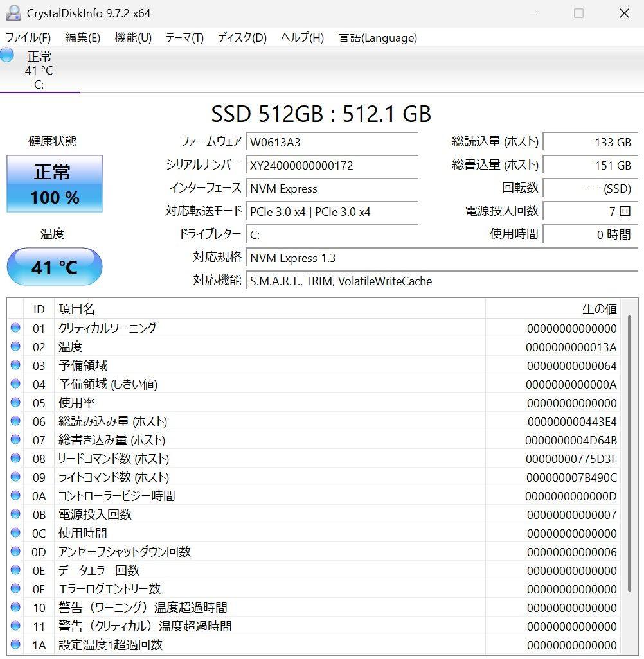The height and width of the screenshot is (659, 644).
Task: Open the ディスク(D) menu
Action: (x=240, y=38)
